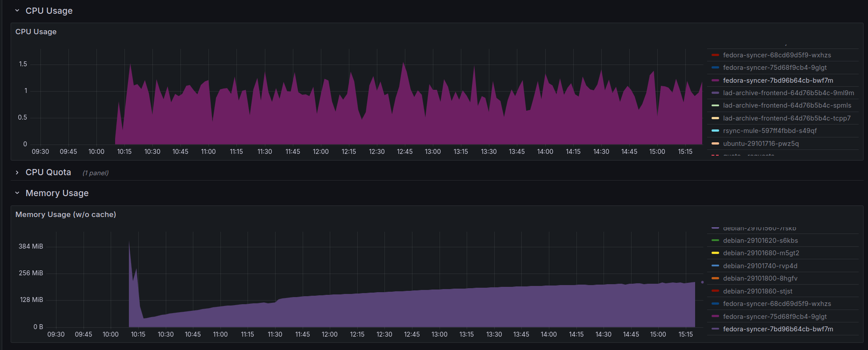Collapse the CPU Usage row chevron
868x350 pixels.
(17, 11)
